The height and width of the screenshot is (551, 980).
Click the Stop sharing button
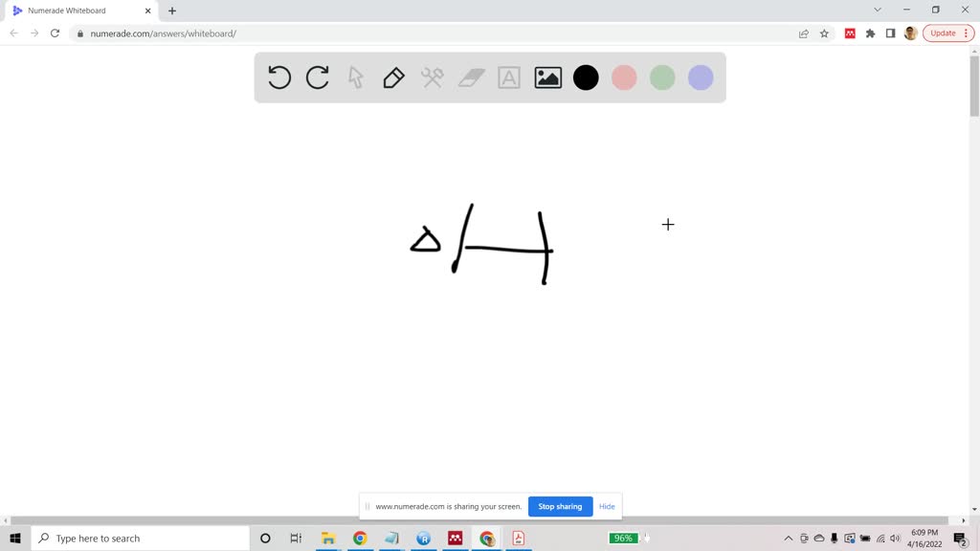pyautogui.click(x=560, y=506)
